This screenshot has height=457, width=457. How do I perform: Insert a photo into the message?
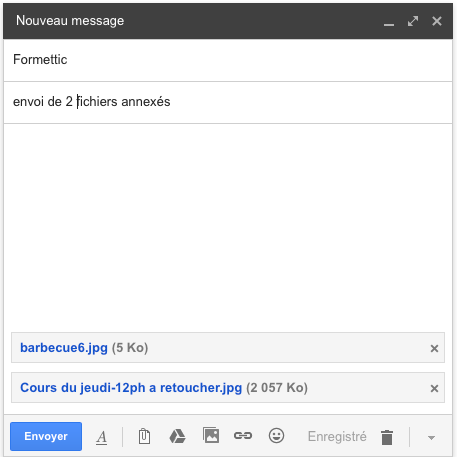click(211, 435)
